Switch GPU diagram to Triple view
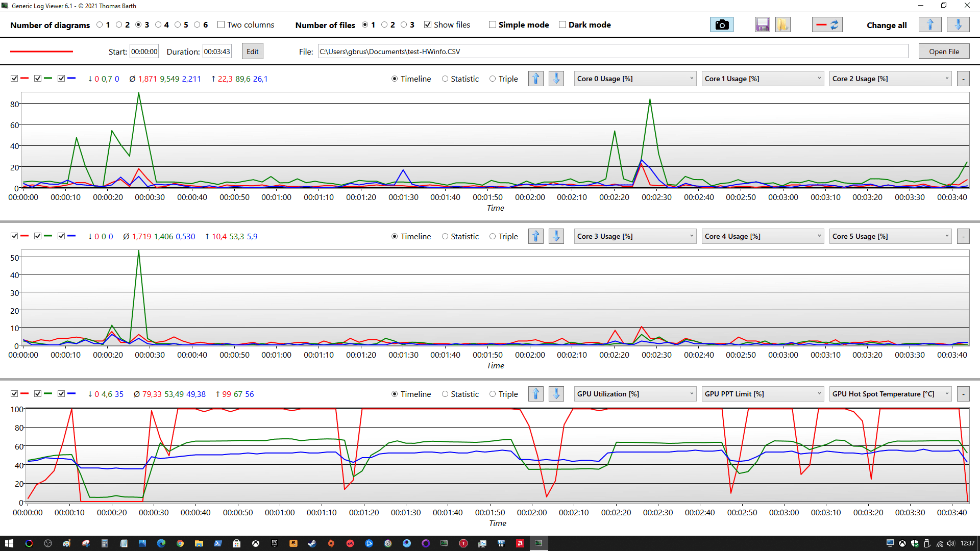This screenshot has width=980, height=551. [x=493, y=394]
